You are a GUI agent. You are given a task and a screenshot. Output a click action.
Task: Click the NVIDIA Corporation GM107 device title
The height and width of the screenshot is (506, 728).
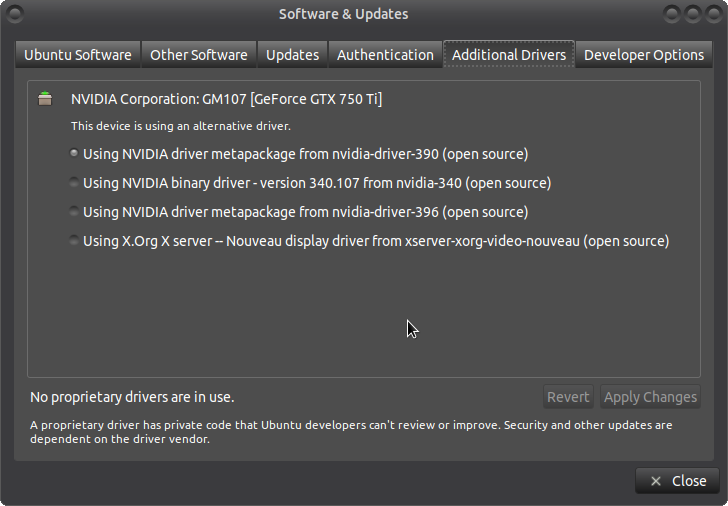(227, 99)
